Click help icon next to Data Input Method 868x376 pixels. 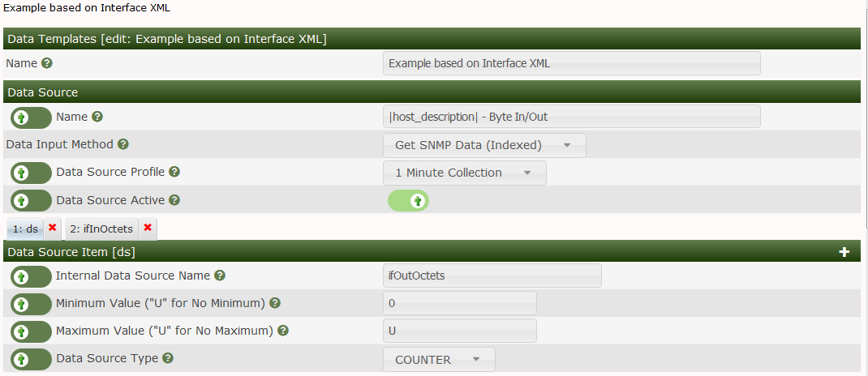pos(123,144)
